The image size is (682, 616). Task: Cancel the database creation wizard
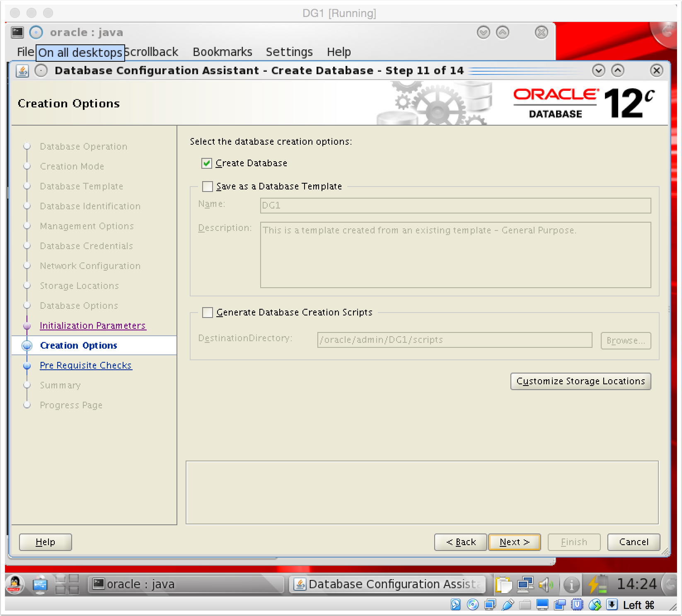(634, 542)
